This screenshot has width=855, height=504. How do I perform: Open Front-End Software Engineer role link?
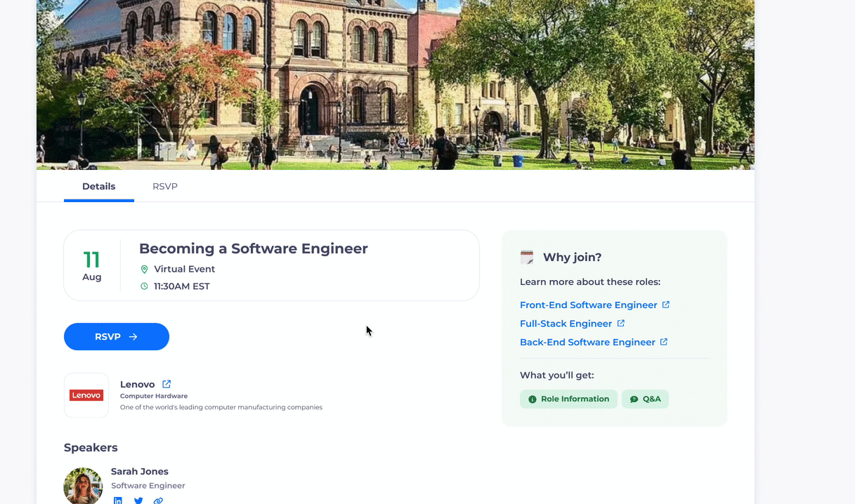(589, 305)
